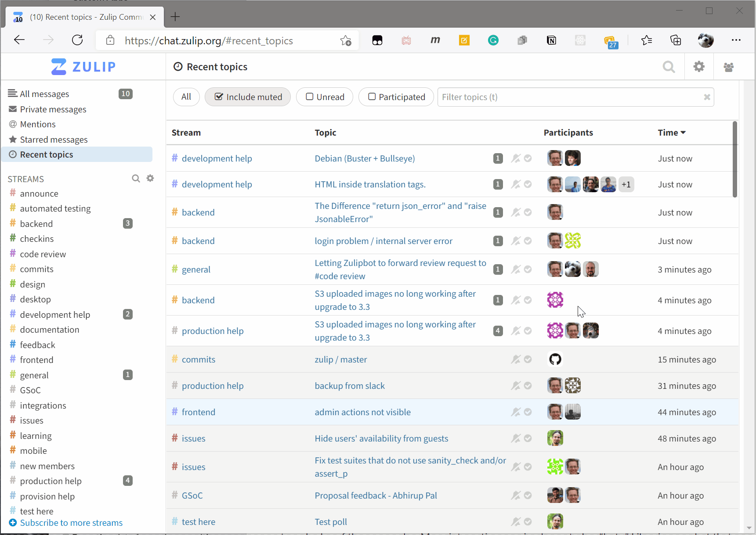756x535 pixels.
Task: Open the search magnifier in the header
Action: 669,67
